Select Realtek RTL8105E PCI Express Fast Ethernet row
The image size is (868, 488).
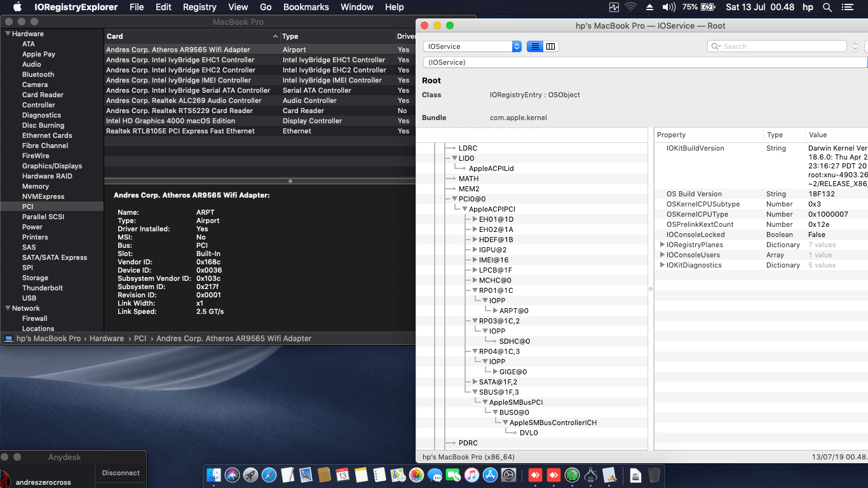[259, 131]
